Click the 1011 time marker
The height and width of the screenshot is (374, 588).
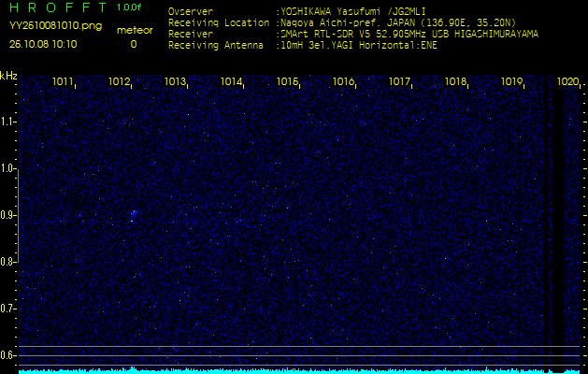(63, 81)
